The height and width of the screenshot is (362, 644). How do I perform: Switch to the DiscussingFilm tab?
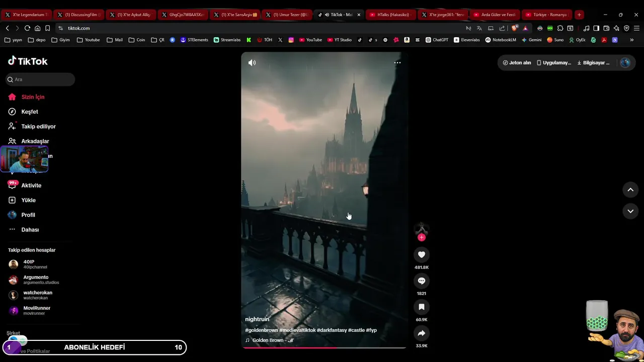click(79, 15)
